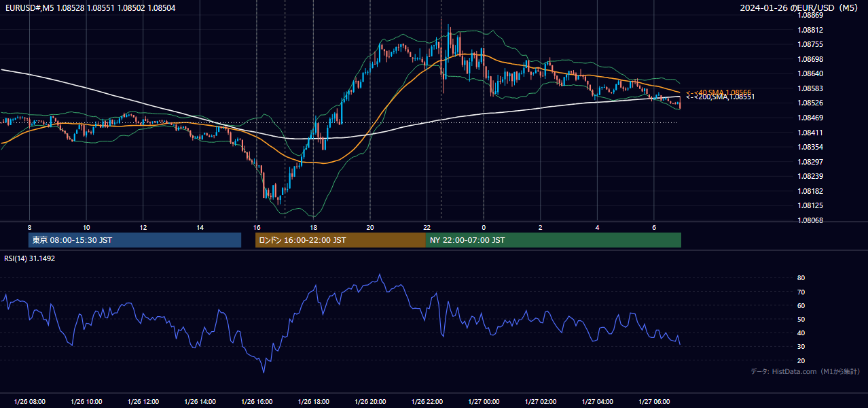This screenshot has height=408, width=868.
Task: Click hour label 10 under price chart
Action: tap(86, 227)
